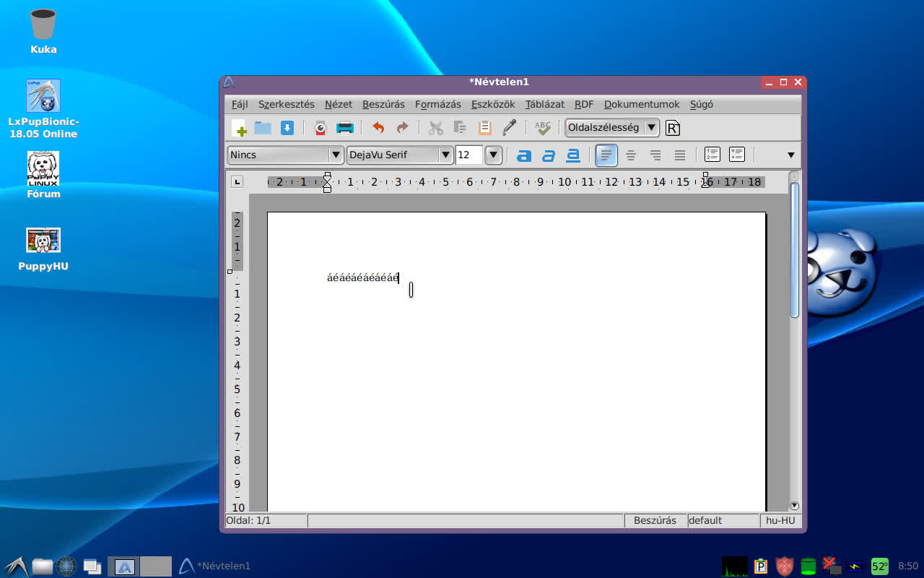Toggle underline text formatting

tap(573, 155)
